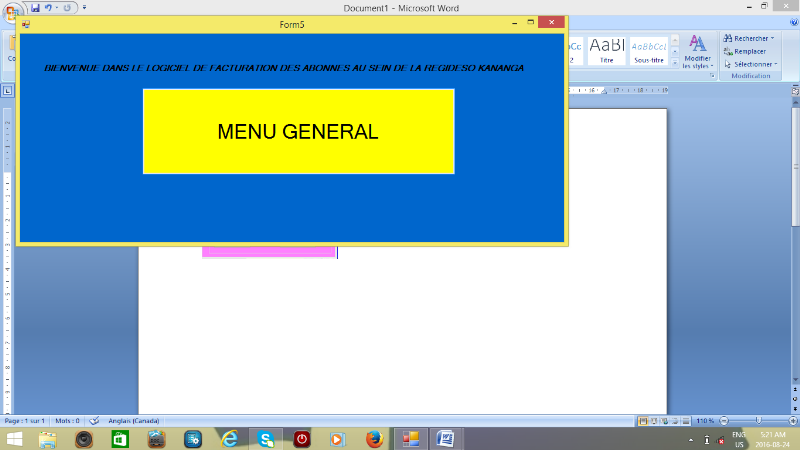Apply the Sous-titre style in Word
Image resolution: width=800 pixels, height=450 pixels.
pos(649,51)
